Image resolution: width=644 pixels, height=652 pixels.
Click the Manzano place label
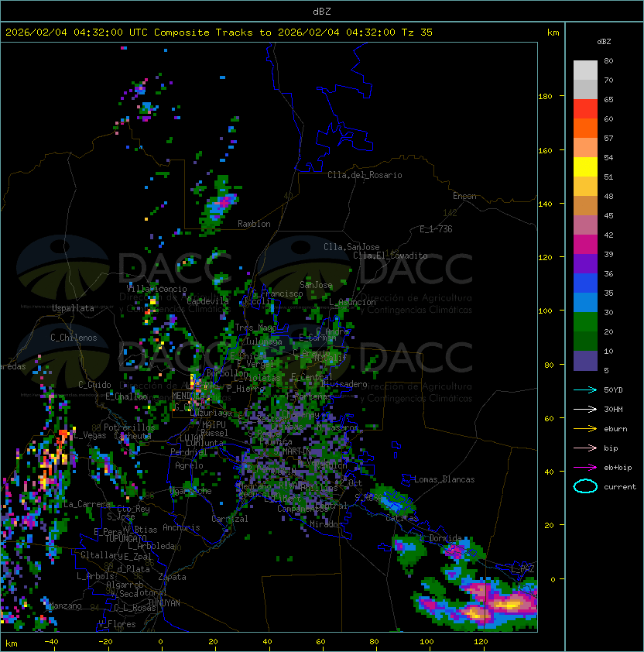click(x=65, y=606)
